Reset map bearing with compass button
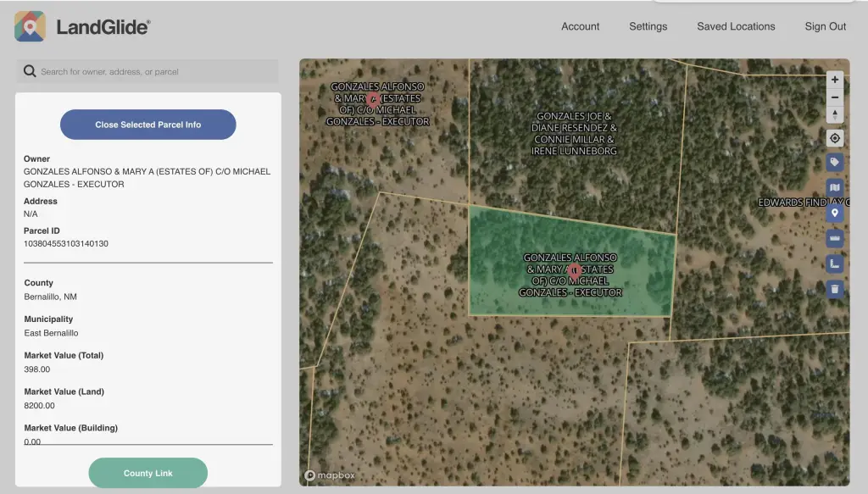The image size is (868, 494). pos(835,115)
